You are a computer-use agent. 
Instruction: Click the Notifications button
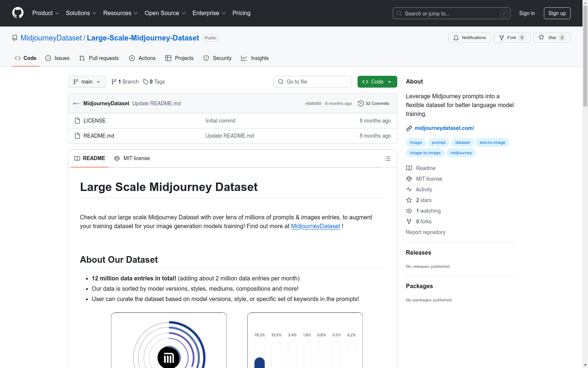click(x=470, y=38)
